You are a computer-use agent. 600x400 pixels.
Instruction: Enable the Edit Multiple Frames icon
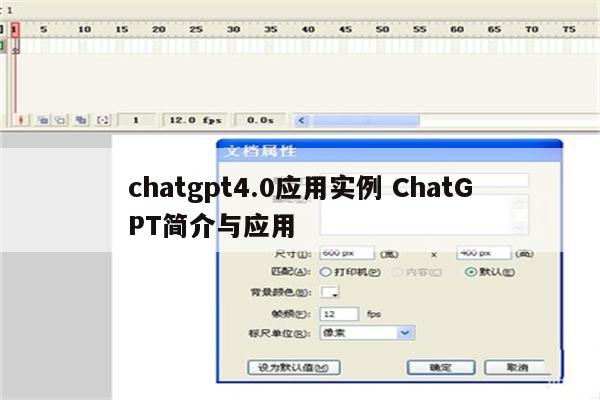pyautogui.click(x=81, y=120)
